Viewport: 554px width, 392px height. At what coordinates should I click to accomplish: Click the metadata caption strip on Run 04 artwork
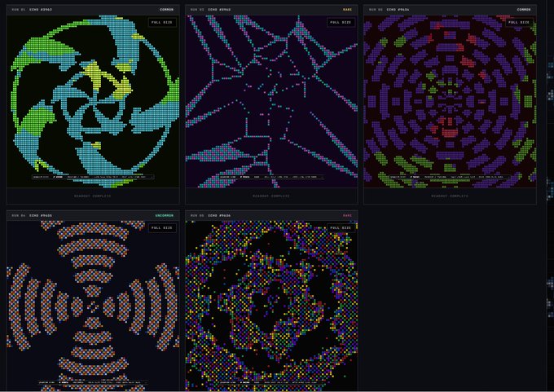(93, 382)
